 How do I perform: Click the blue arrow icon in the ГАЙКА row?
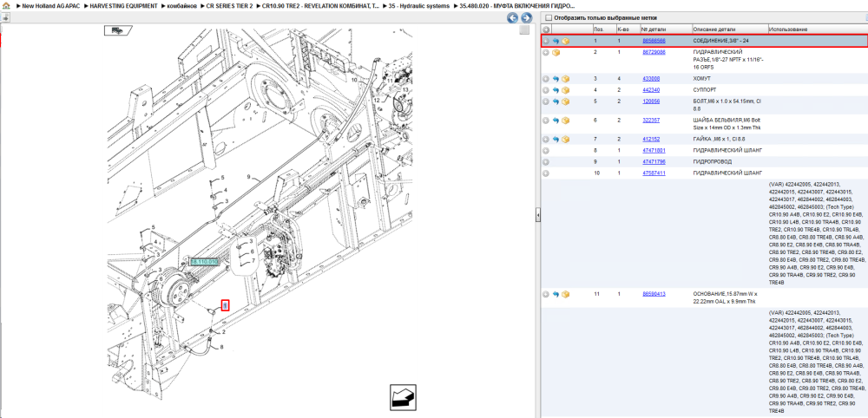556,140
